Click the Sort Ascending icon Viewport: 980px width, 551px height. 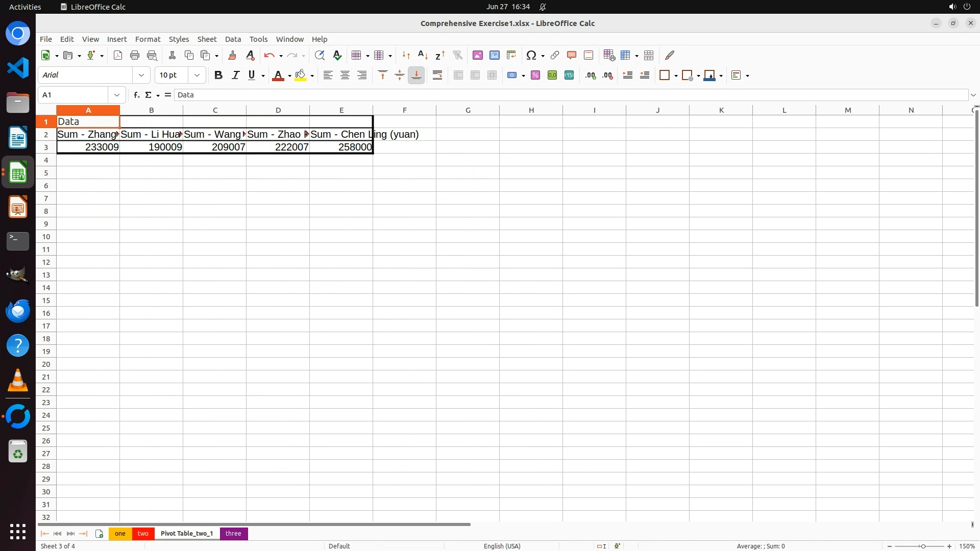coord(423,55)
